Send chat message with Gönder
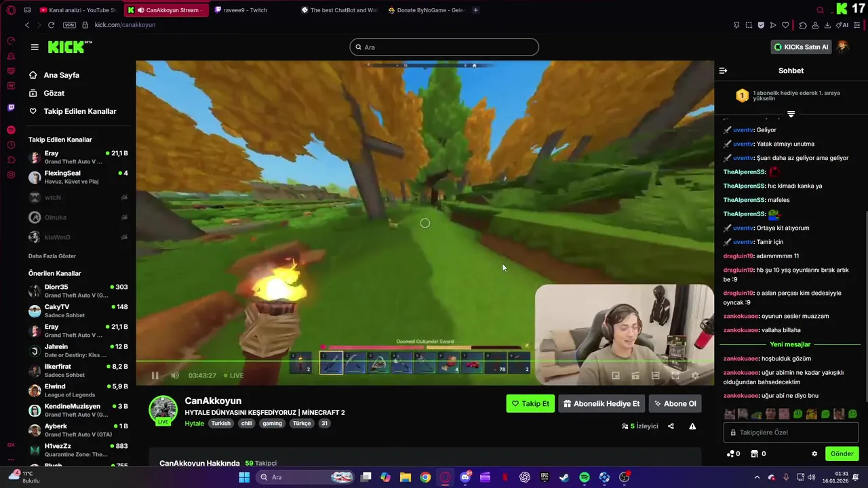Viewport: 868px width, 488px height. coord(842,453)
